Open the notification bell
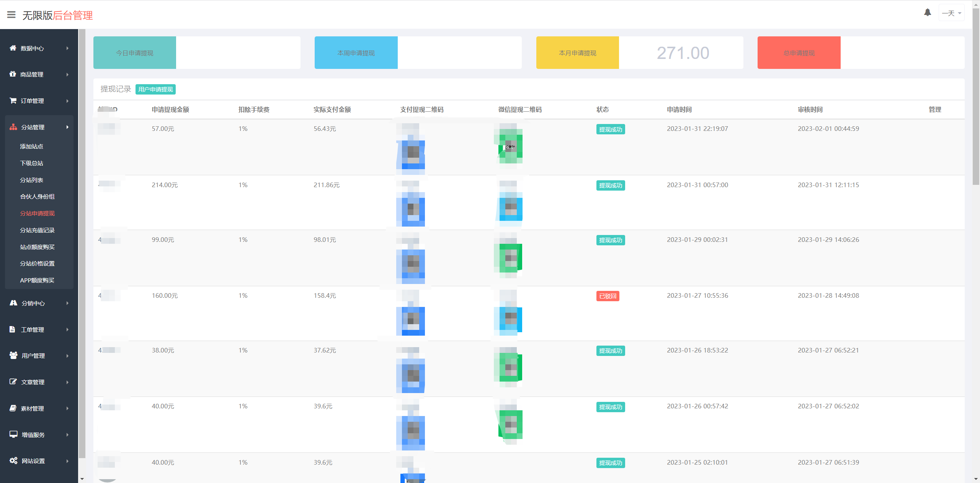 click(927, 13)
